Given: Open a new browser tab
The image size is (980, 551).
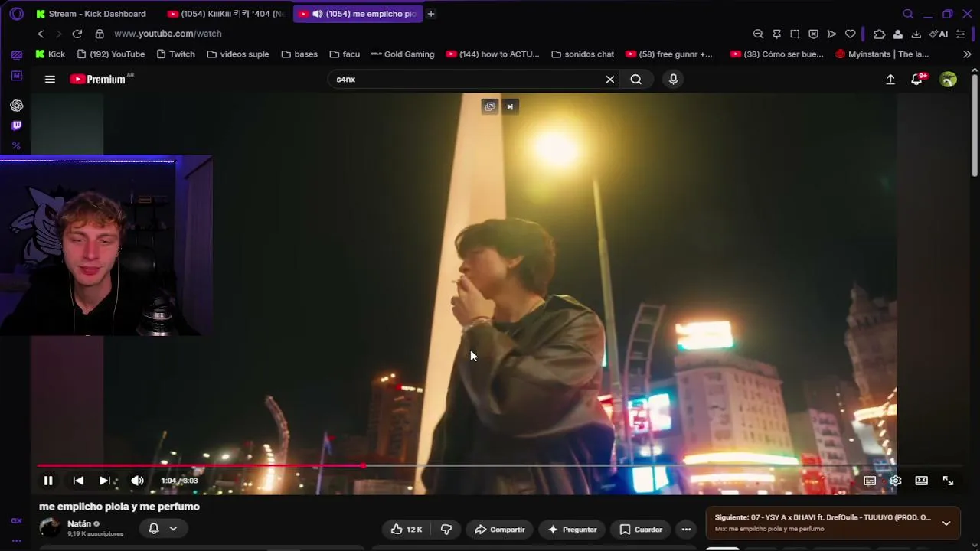Looking at the screenshot, I should 431,14.
